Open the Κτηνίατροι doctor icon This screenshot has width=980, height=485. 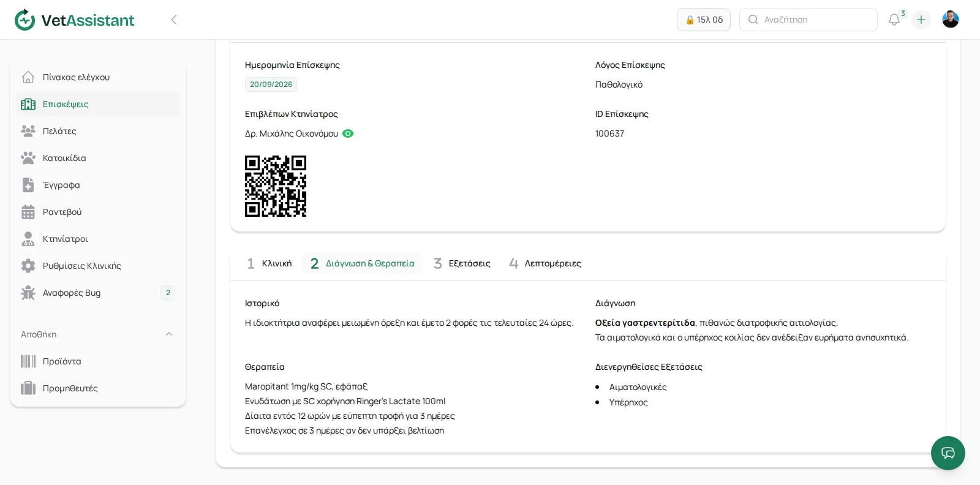point(28,239)
